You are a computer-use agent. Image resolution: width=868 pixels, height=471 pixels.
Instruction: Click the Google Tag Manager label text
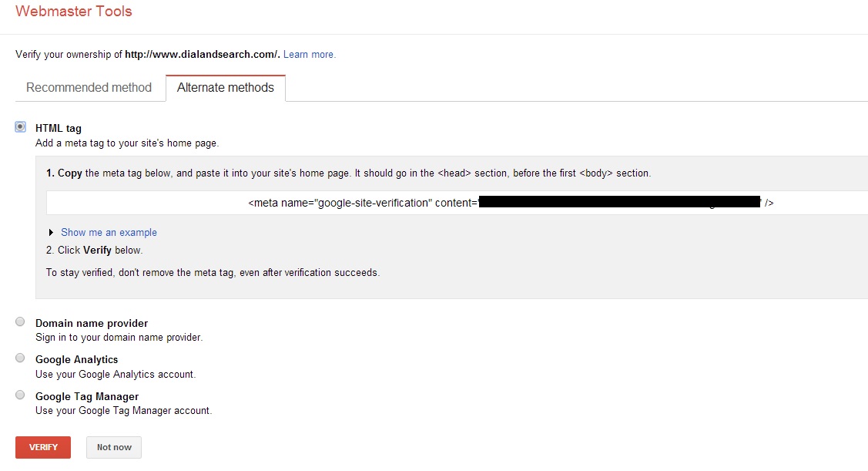coord(87,396)
